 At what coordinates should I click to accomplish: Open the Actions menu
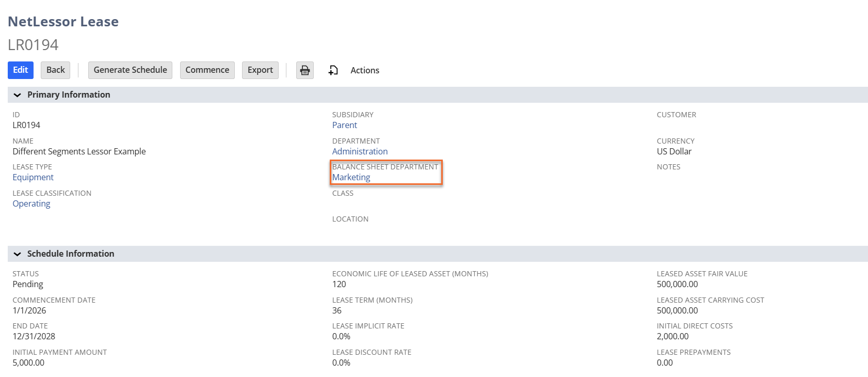(364, 70)
